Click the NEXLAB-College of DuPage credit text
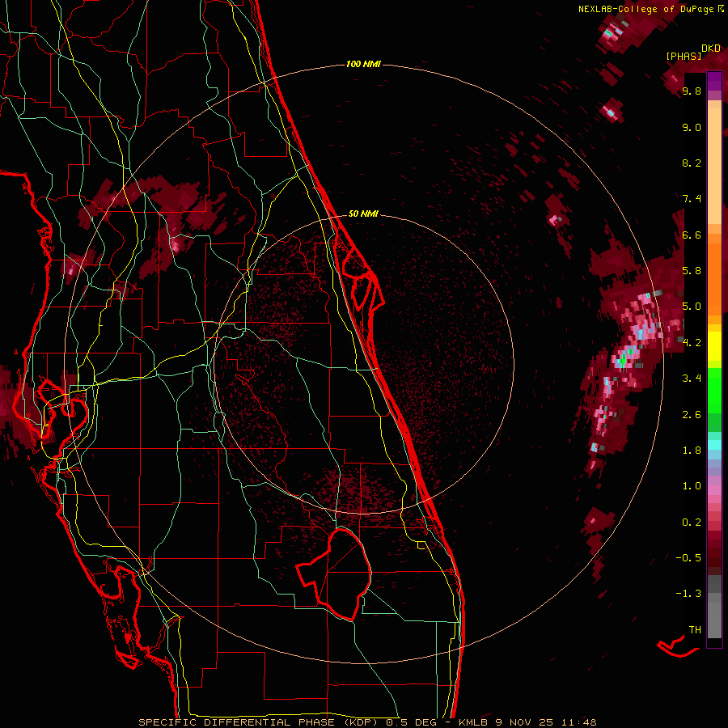 [x=647, y=9]
